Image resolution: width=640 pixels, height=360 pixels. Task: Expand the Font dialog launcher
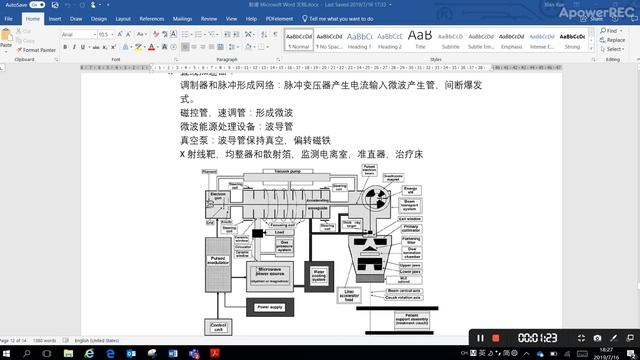(x=176, y=60)
